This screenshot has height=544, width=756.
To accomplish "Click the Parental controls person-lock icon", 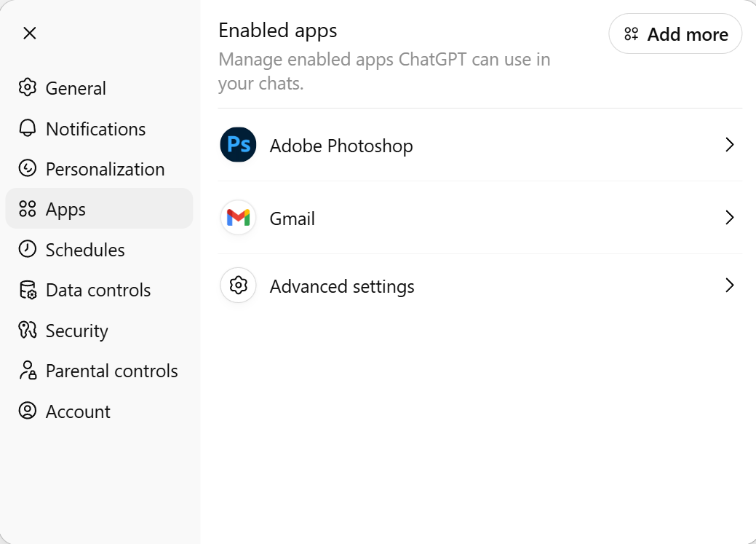I will [x=28, y=371].
